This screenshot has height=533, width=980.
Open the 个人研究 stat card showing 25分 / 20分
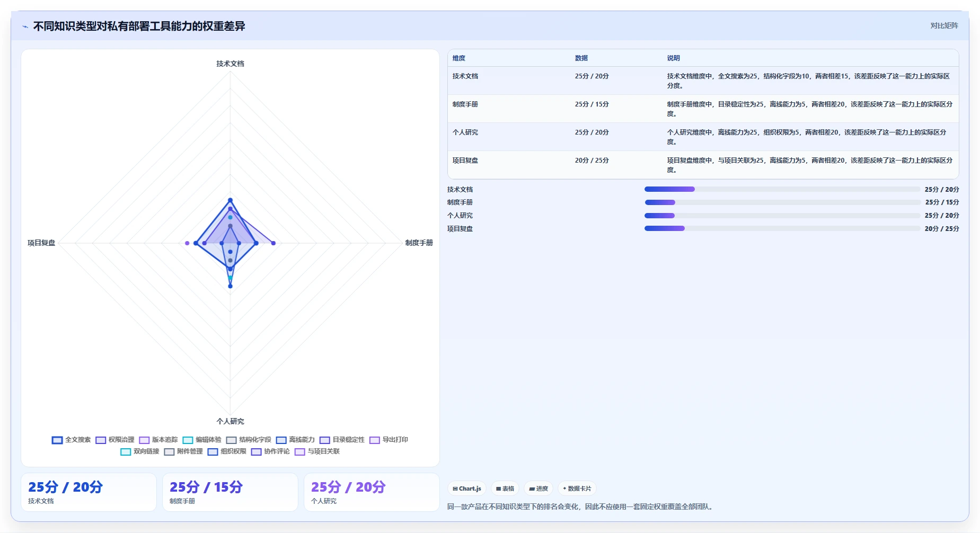[x=372, y=492]
